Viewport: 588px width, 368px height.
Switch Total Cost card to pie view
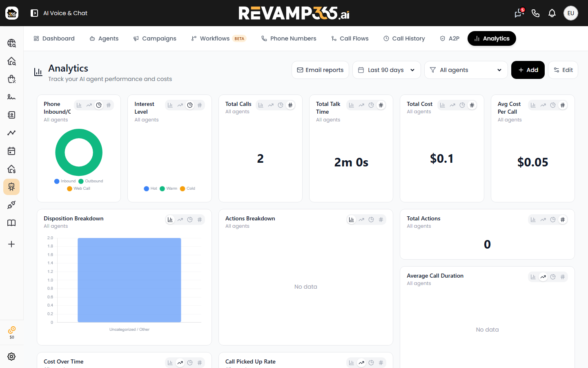pyautogui.click(x=462, y=105)
